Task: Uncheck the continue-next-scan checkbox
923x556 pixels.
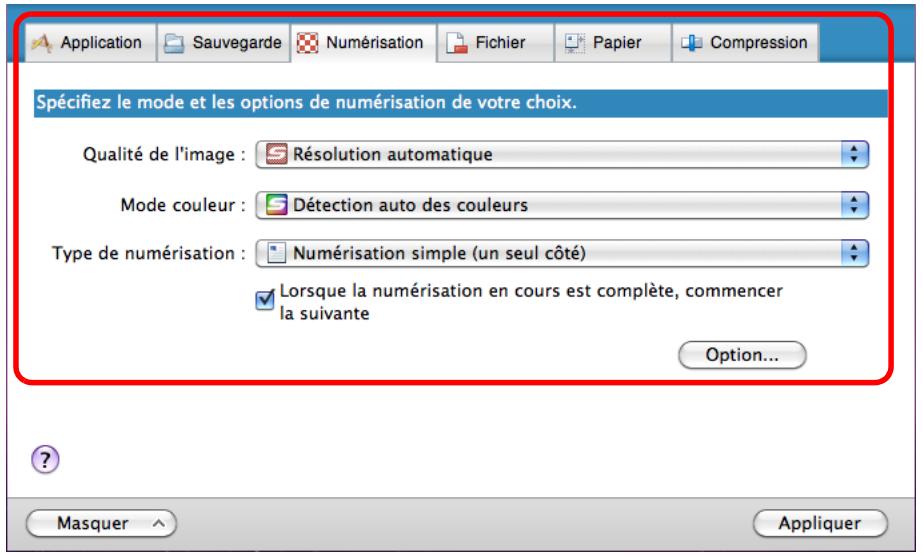Action: pos(265,299)
